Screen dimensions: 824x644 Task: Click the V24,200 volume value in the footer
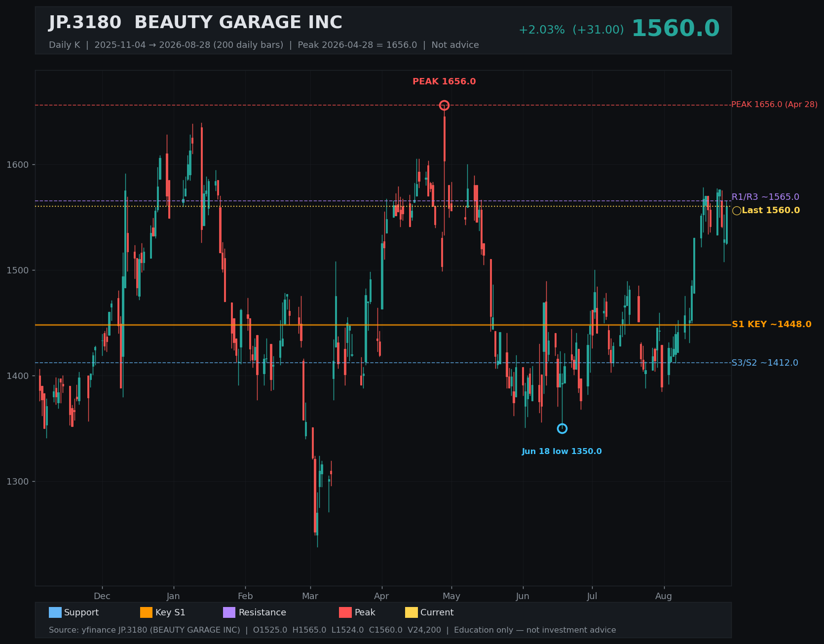click(424, 630)
